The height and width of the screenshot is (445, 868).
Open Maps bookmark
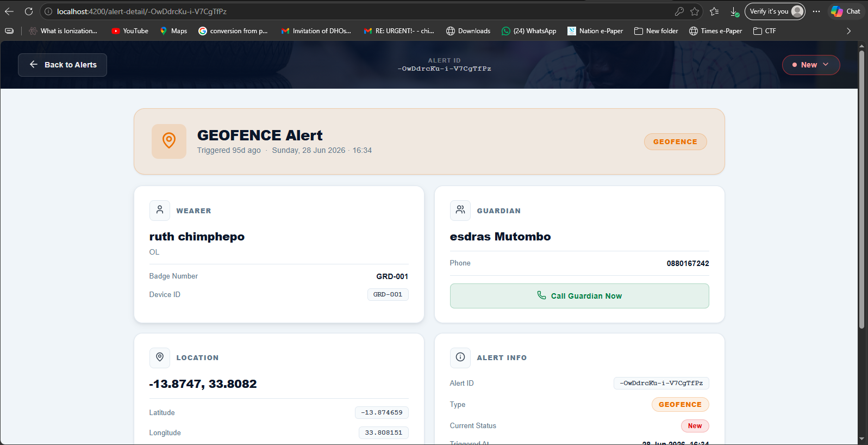173,31
